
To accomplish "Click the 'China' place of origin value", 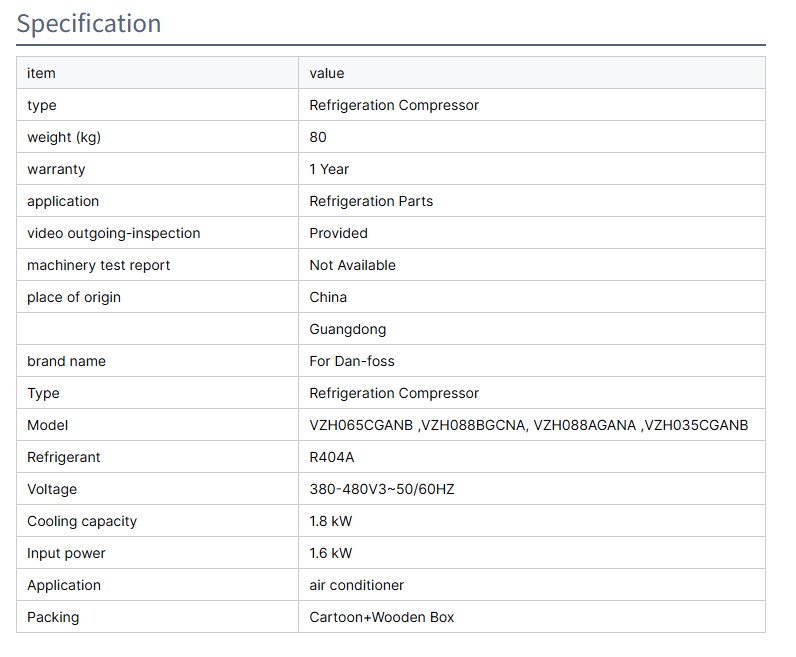I will coord(328,297).
